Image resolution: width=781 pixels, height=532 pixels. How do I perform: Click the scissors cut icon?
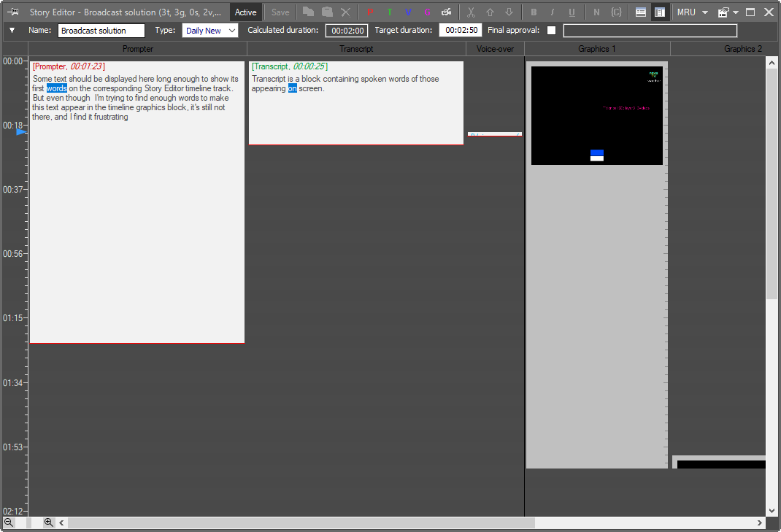pyautogui.click(x=472, y=12)
